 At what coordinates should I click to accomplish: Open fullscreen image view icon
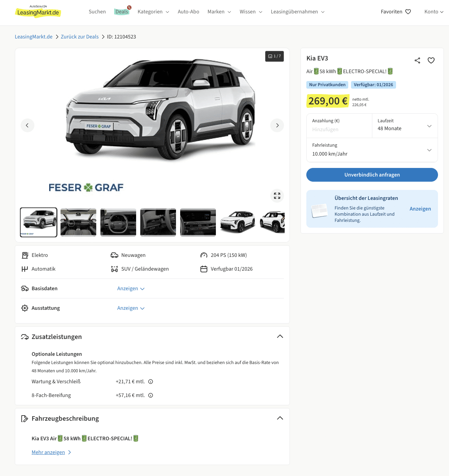[277, 196]
